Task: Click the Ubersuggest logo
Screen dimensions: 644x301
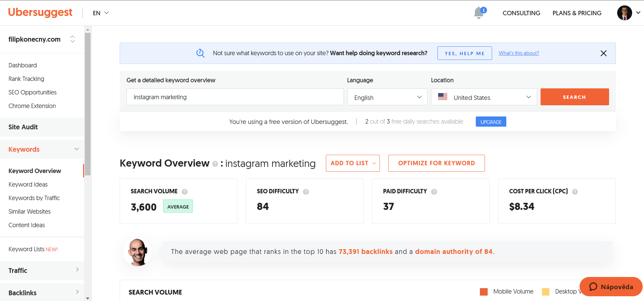Action: (x=40, y=13)
